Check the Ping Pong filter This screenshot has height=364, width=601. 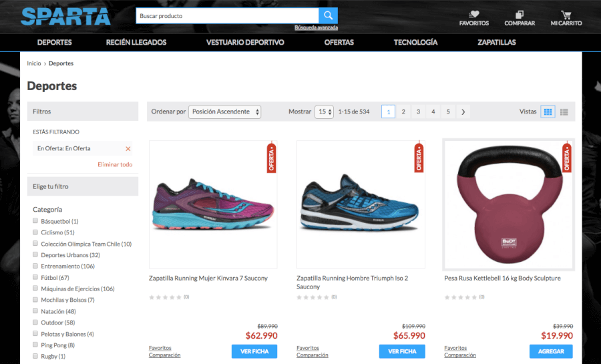click(35, 345)
